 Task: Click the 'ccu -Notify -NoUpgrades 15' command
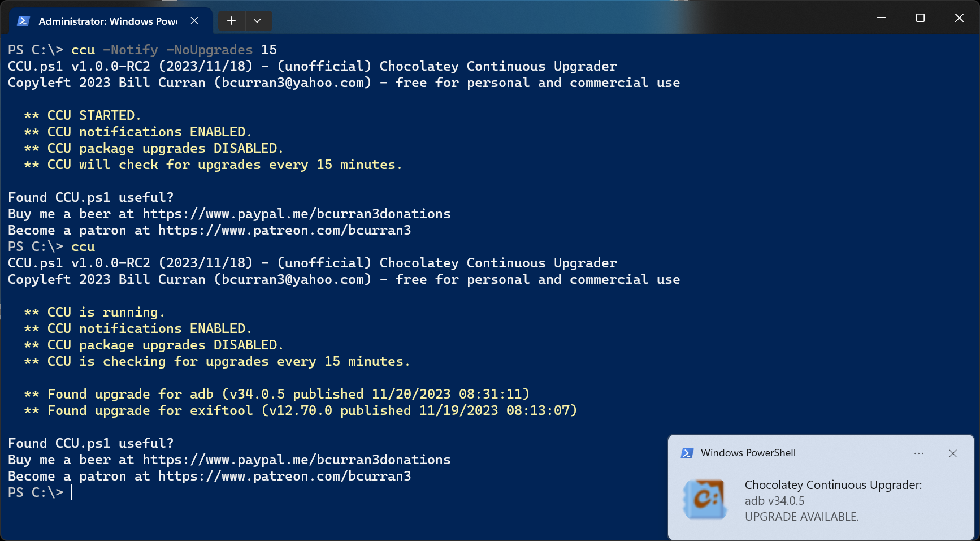point(174,50)
